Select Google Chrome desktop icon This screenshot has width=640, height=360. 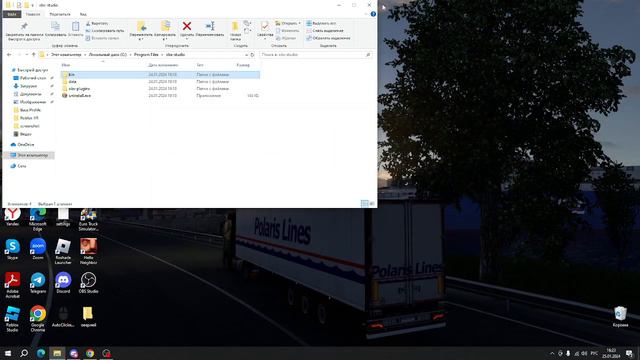38,319
